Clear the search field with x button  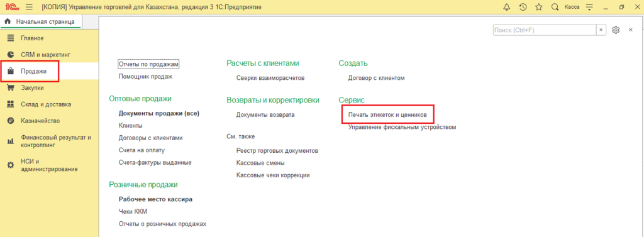coord(601,30)
